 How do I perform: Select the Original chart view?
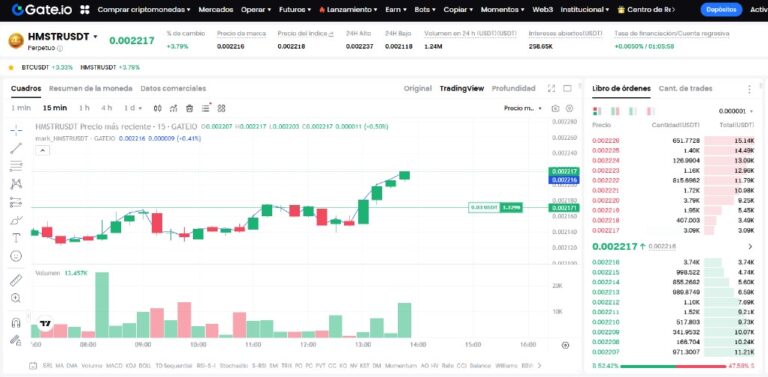click(417, 89)
